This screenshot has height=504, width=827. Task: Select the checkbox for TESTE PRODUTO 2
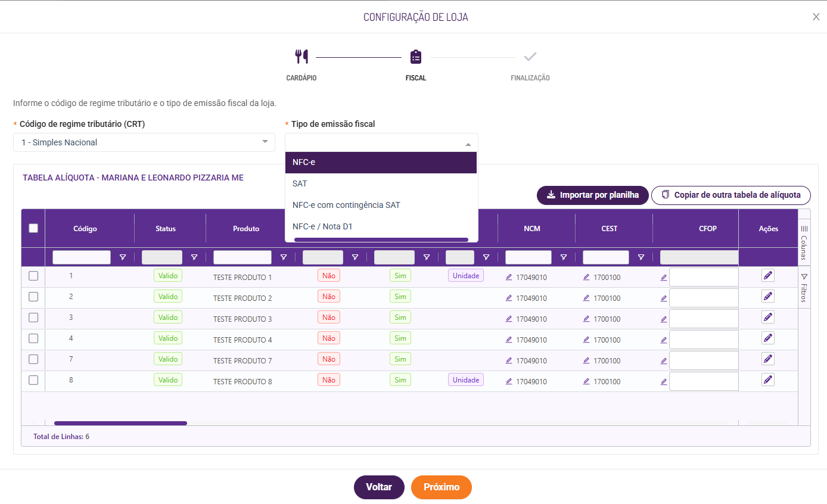(33, 297)
